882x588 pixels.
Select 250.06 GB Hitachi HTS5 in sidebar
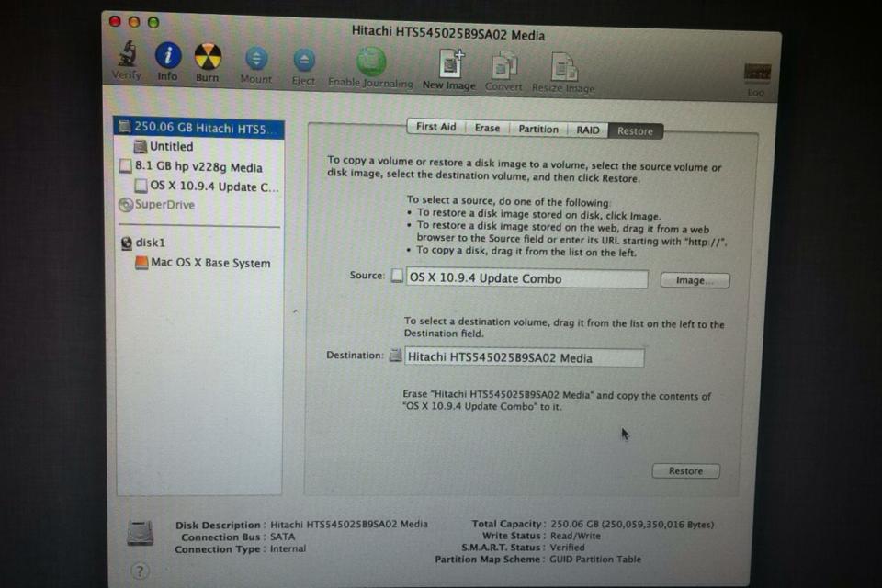[x=199, y=128]
